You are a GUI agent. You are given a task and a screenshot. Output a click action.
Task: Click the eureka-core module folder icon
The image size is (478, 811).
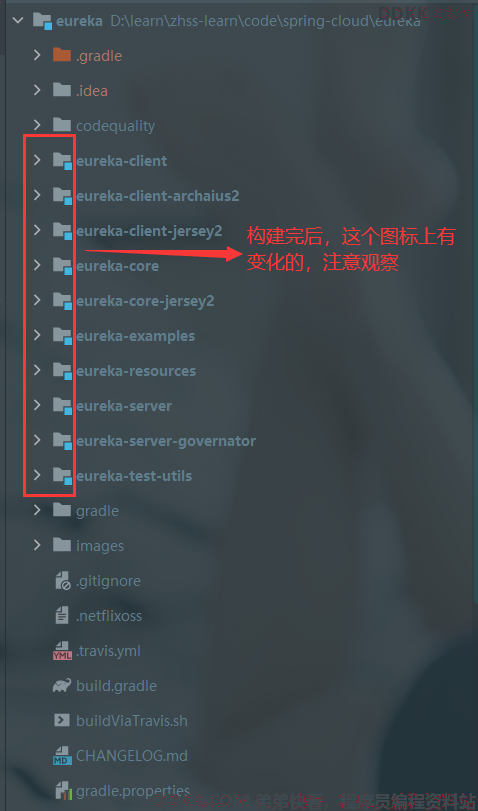point(62,266)
